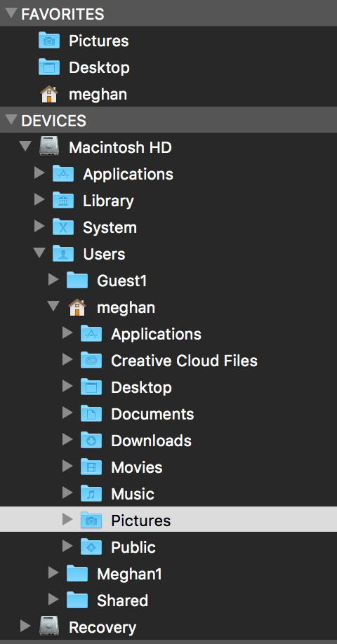This screenshot has width=337, height=644.
Task: Expand the highlighted Pictures folder
Action: [67, 520]
